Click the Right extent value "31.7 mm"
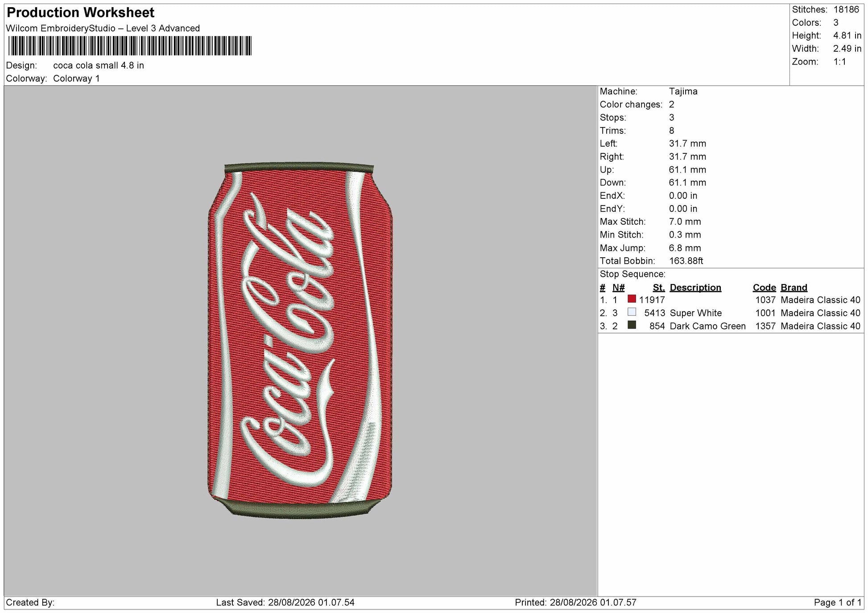 [x=687, y=157]
